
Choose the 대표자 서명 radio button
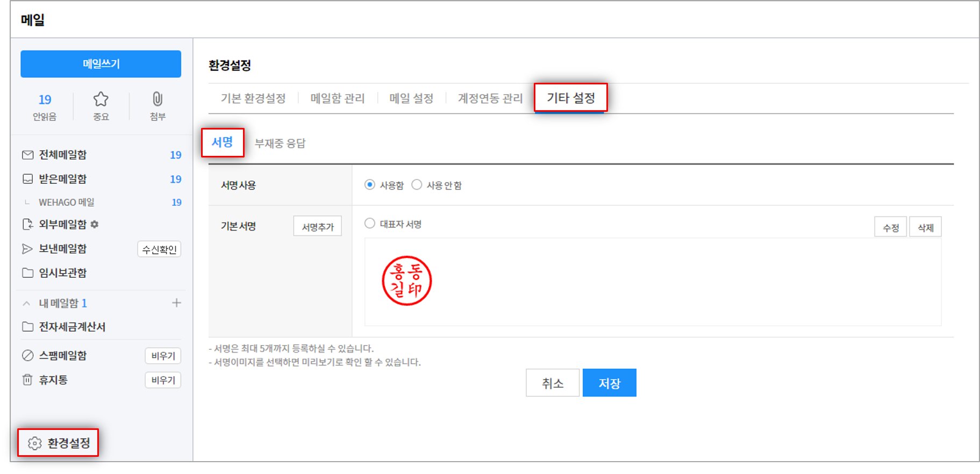click(370, 224)
